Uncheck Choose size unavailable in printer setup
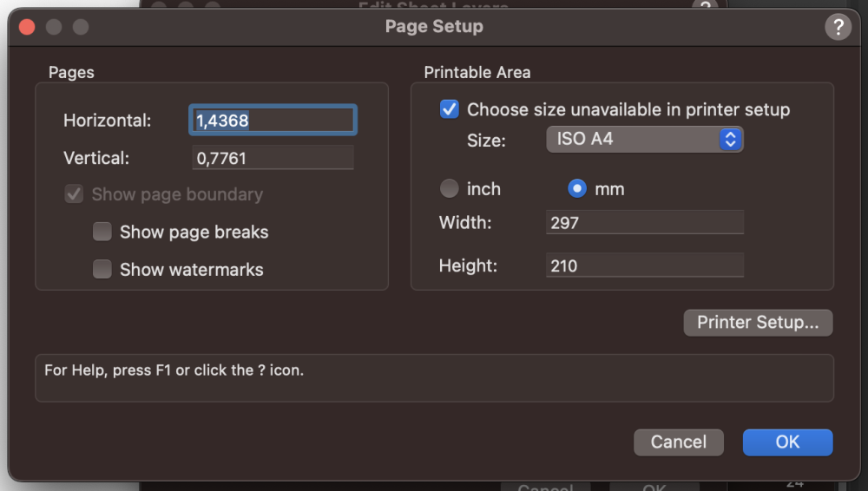 click(x=450, y=109)
